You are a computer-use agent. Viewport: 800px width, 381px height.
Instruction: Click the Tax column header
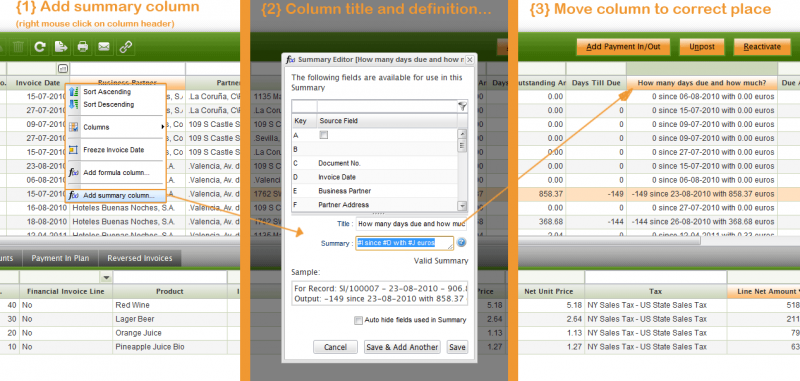pyautogui.click(x=656, y=291)
